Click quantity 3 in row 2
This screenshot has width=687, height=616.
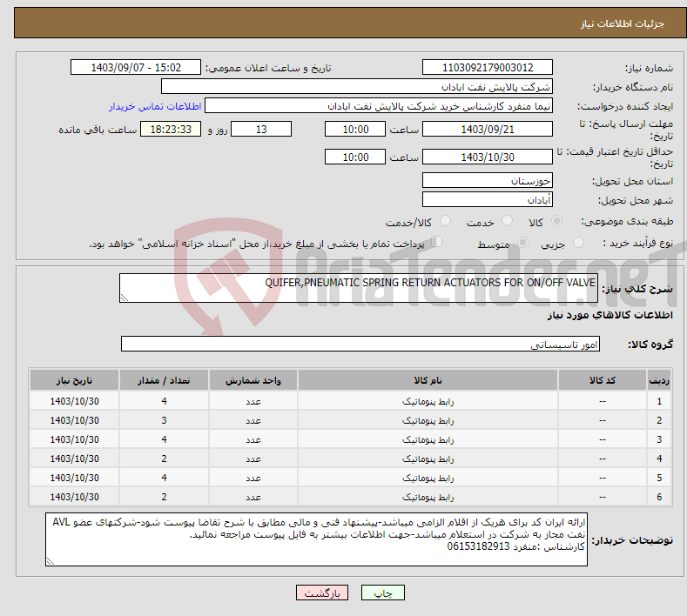[164, 420]
